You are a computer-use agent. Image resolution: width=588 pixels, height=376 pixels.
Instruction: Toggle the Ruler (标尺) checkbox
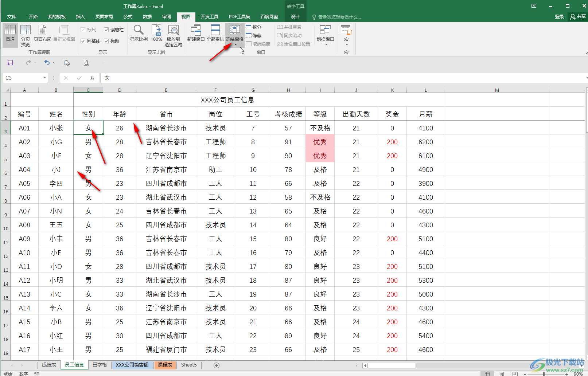click(x=88, y=30)
